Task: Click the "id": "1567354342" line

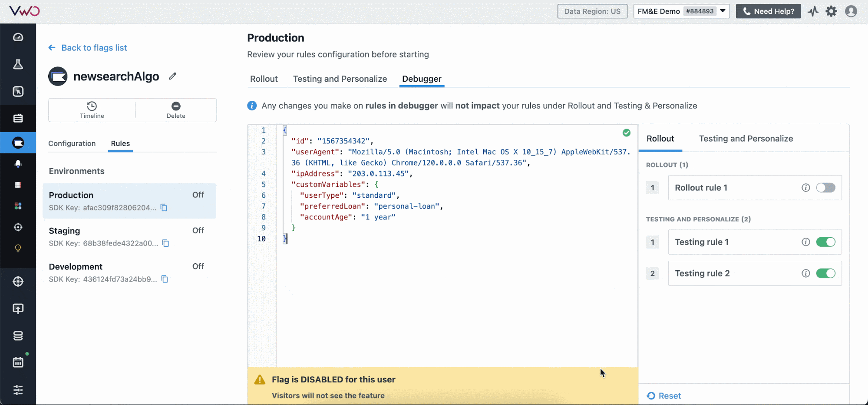Action: tap(332, 141)
